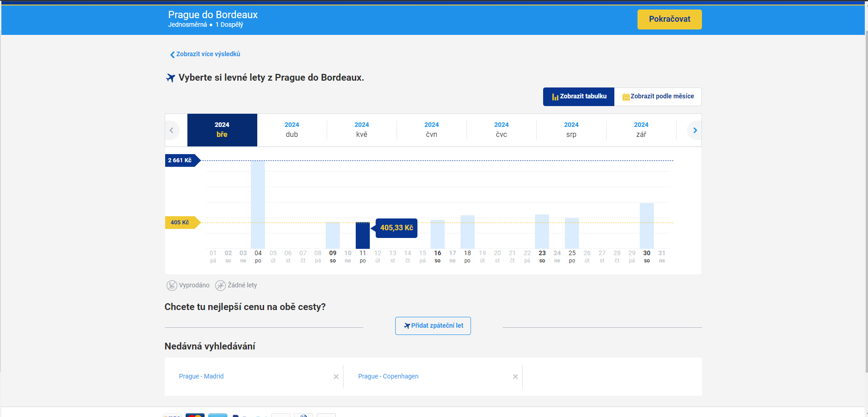Show later months with right arrow
Viewport: 868px width, 417px height.
click(695, 130)
